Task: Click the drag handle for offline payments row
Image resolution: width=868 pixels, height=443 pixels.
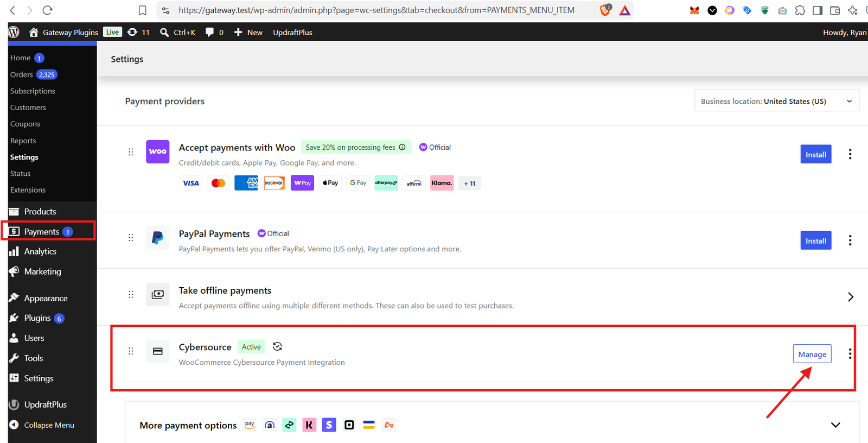Action: pyautogui.click(x=131, y=294)
